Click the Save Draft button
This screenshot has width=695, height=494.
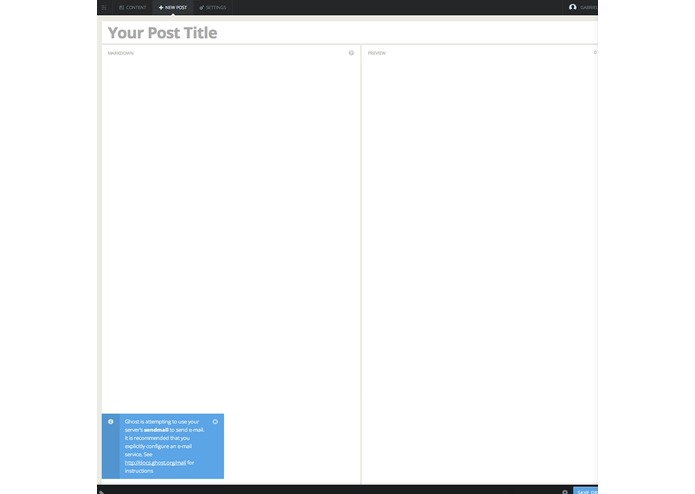(x=586, y=491)
